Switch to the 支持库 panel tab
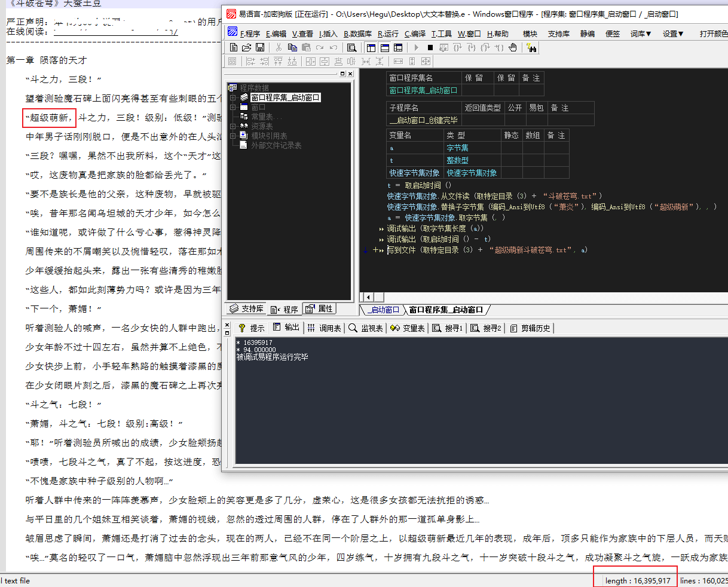The image size is (728, 587). pyautogui.click(x=246, y=309)
